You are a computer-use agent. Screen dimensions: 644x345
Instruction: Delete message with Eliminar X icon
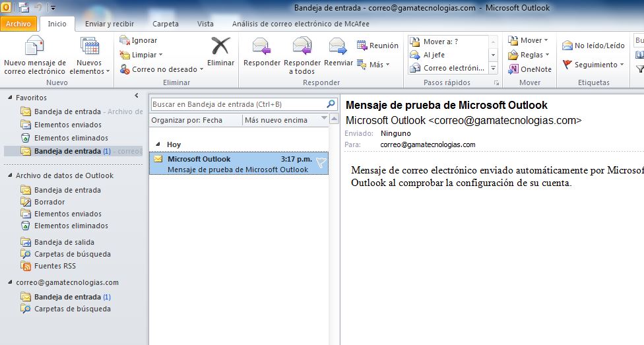220,46
